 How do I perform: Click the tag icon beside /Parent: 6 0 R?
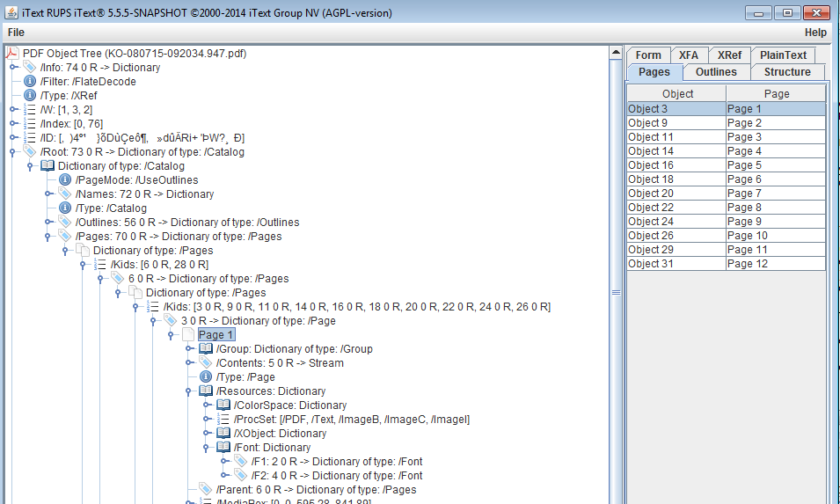coord(206,489)
